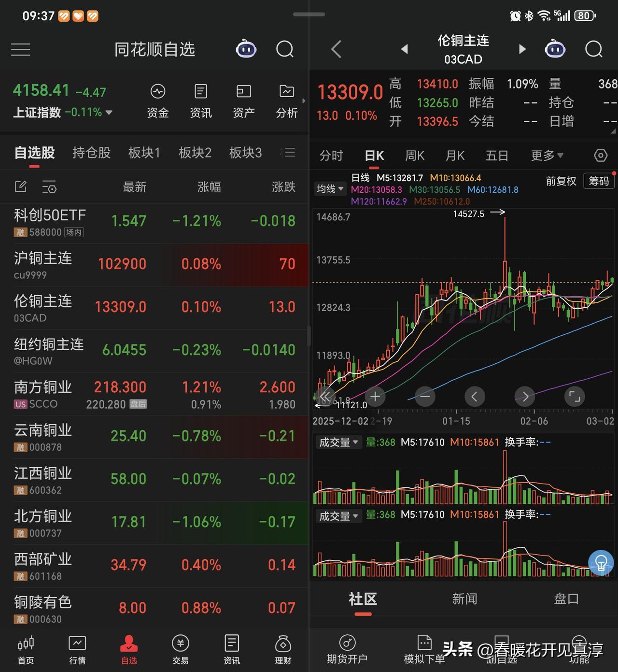The width and height of the screenshot is (618, 672).
Task: Expand chart to fullscreen landscape
Action: [x=575, y=397]
